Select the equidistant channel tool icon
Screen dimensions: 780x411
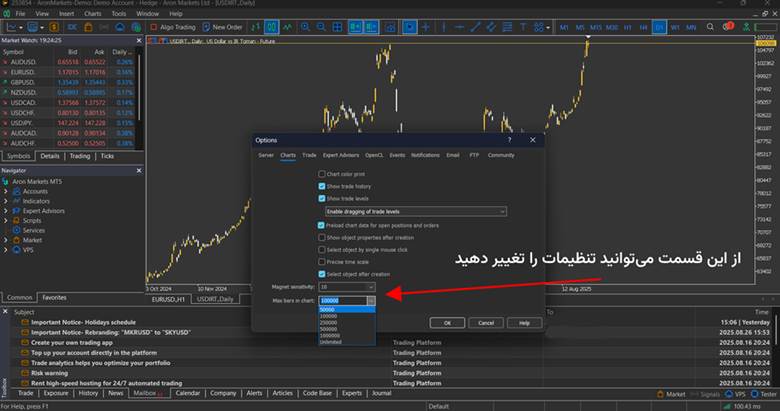tap(491, 27)
